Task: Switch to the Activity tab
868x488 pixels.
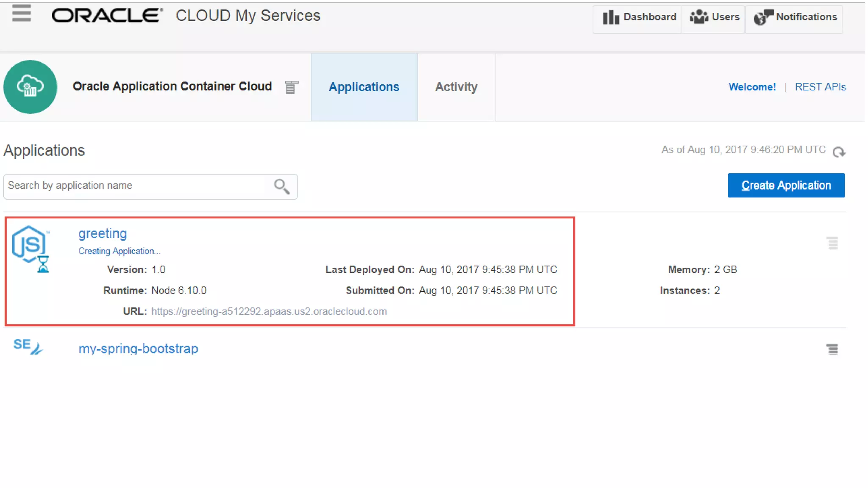Action: (456, 87)
